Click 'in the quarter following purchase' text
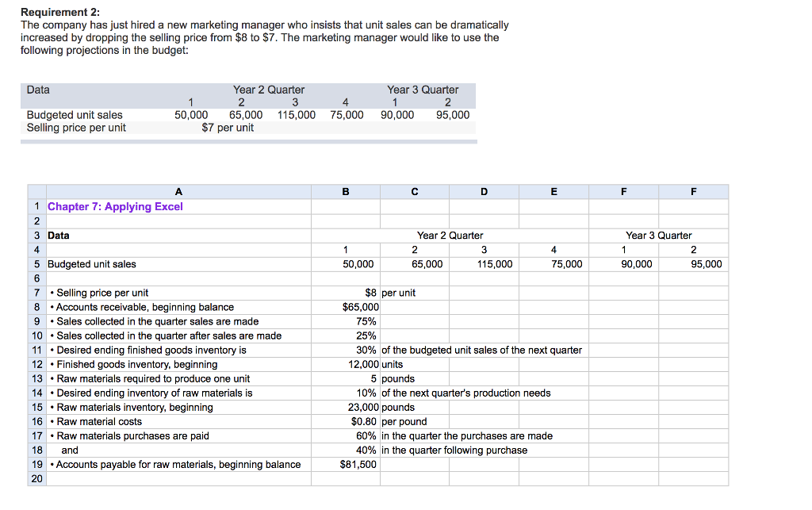Viewport: 812px width, 510px height. tap(454, 451)
